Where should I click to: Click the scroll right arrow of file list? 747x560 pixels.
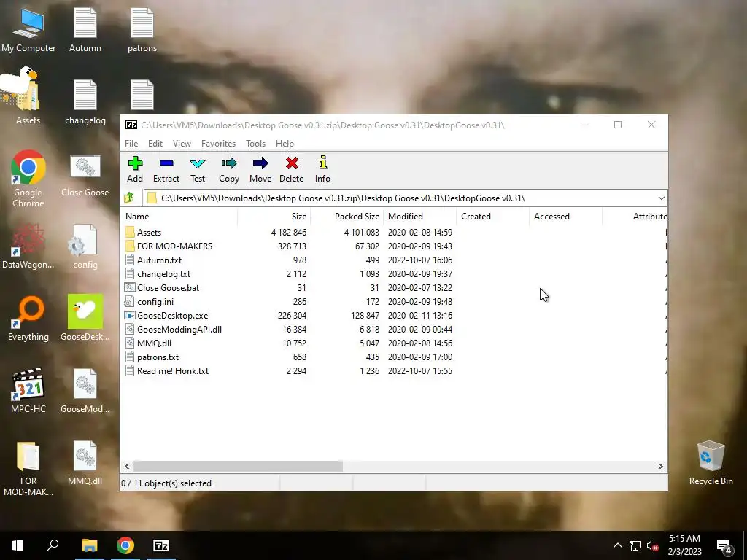point(660,466)
